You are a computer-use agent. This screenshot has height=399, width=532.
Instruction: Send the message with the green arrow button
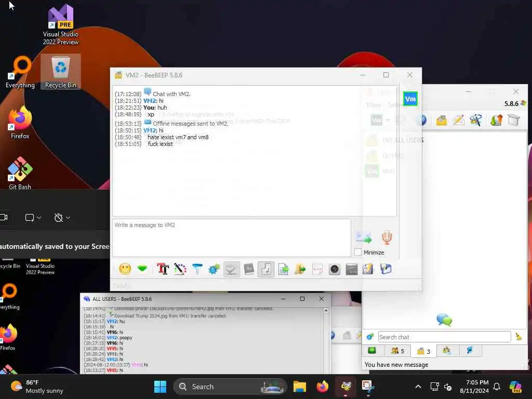(364, 237)
